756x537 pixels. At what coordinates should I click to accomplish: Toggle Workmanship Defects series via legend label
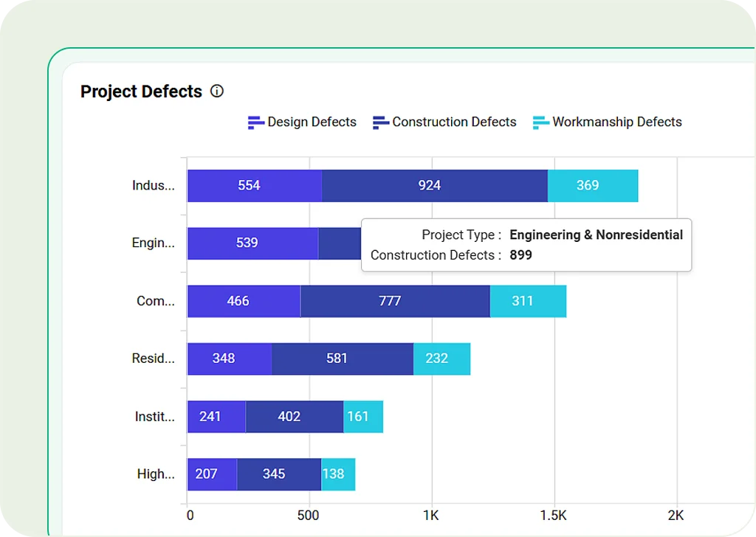point(616,122)
